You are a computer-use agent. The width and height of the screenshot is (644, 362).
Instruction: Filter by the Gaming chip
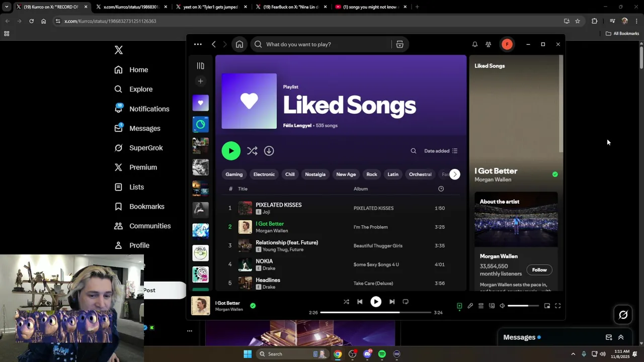tap(234, 174)
